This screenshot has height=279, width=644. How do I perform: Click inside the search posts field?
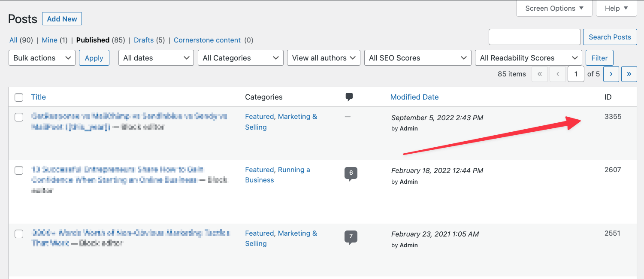pyautogui.click(x=534, y=37)
